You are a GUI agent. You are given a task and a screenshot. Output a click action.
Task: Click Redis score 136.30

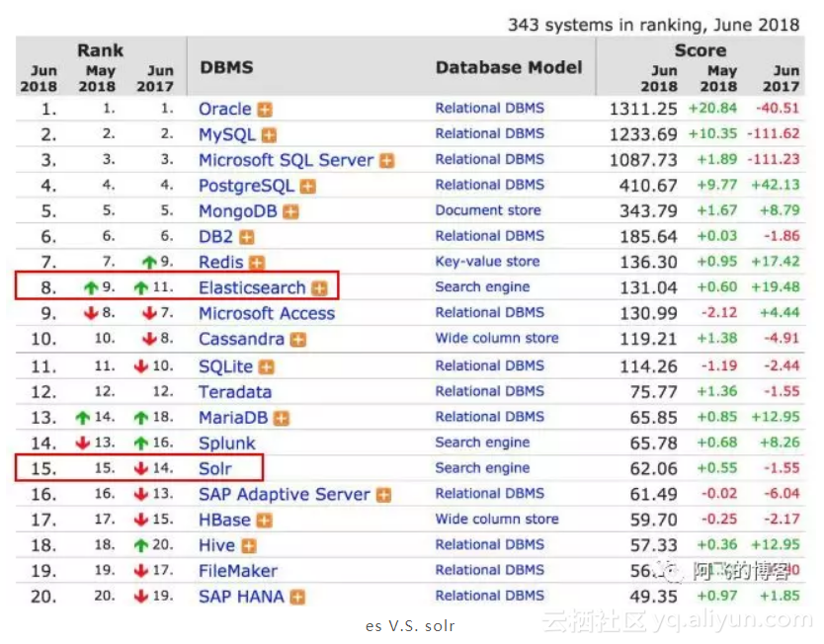pos(648,262)
